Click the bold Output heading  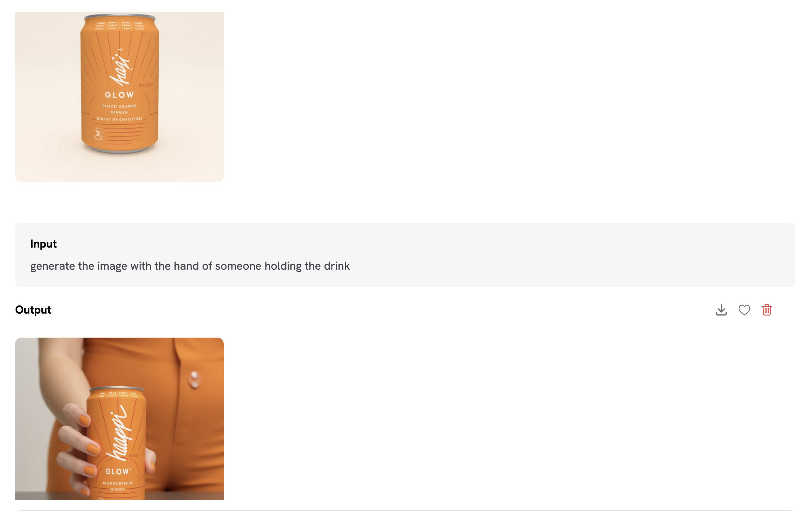point(33,310)
